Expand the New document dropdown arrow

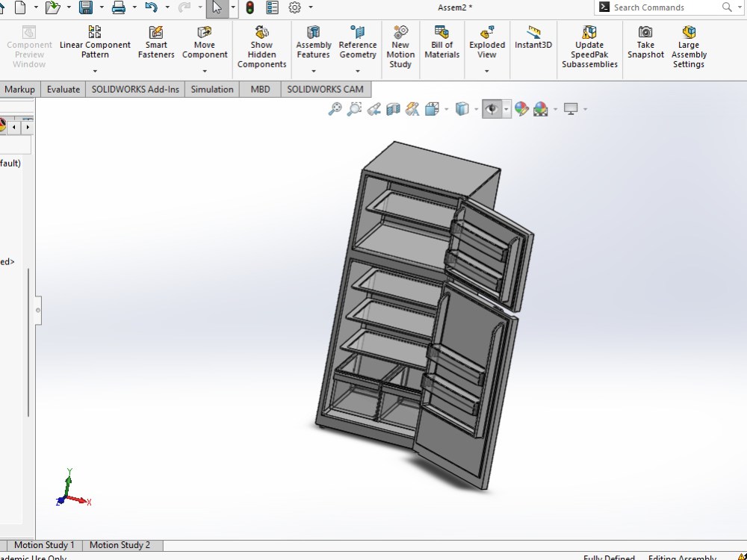(36, 7)
